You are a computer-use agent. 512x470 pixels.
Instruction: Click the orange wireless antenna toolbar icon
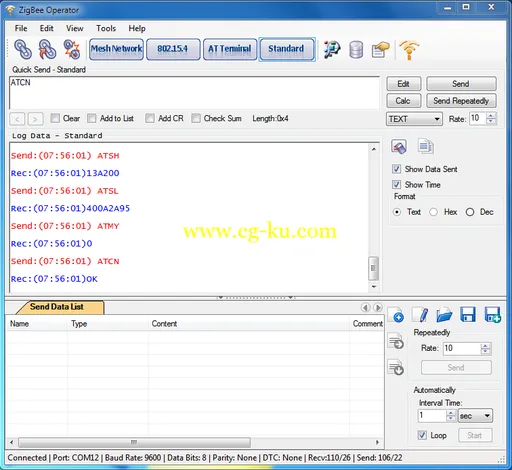(x=409, y=50)
